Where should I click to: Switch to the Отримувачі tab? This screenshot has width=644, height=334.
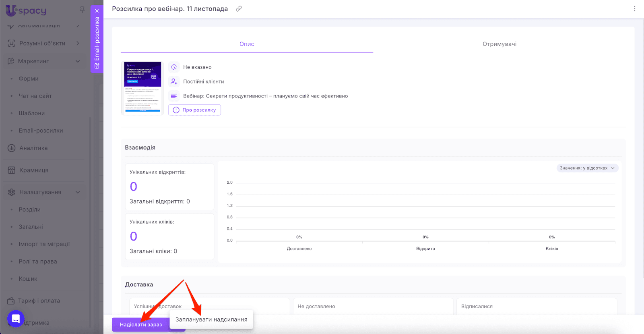click(499, 44)
